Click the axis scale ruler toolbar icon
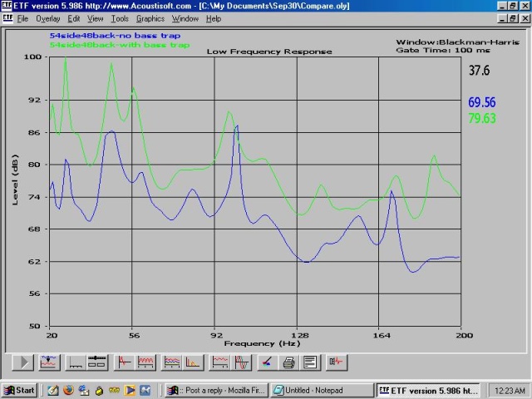The width and height of the screenshot is (532, 399). pyautogui.click(x=76, y=362)
